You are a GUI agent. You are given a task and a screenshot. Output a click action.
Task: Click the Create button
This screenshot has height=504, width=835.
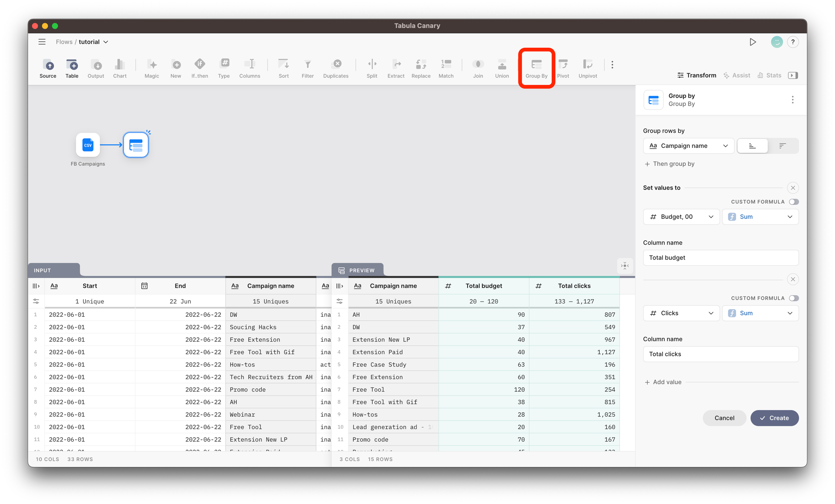click(x=774, y=418)
